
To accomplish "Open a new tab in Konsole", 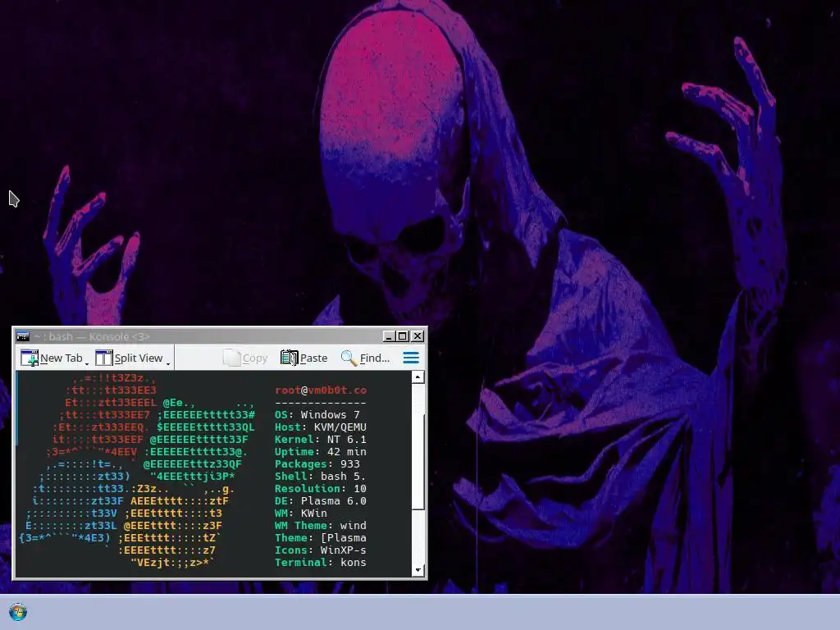I will [52, 358].
